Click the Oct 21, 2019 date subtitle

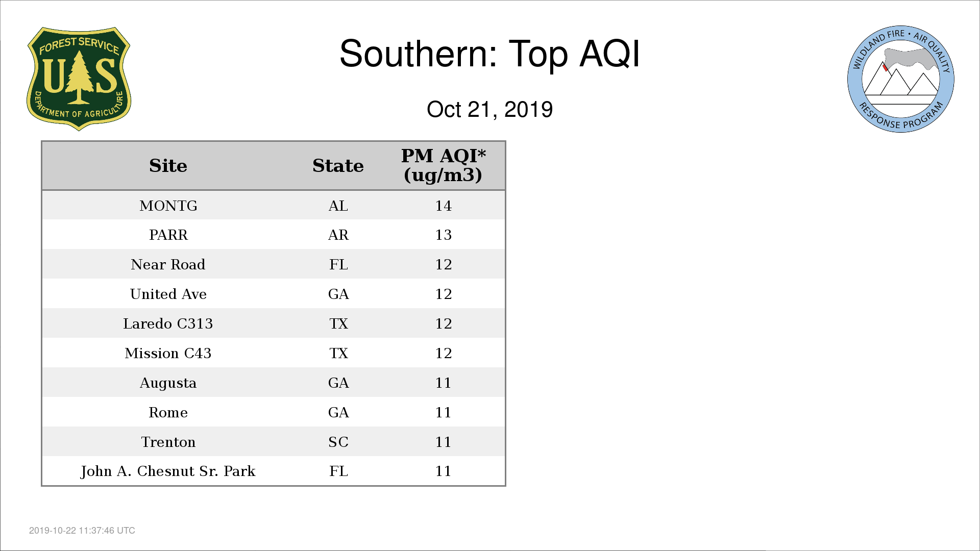click(x=489, y=110)
